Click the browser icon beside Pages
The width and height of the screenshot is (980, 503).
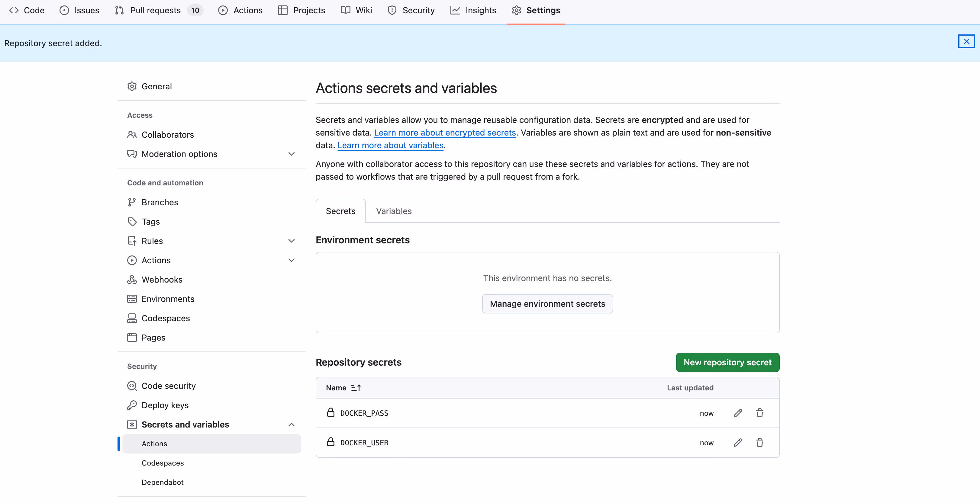tap(132, 338)
